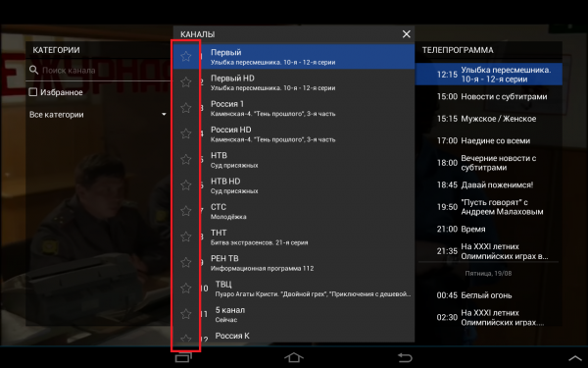Click the search magnifier icon

click(33, 70)
